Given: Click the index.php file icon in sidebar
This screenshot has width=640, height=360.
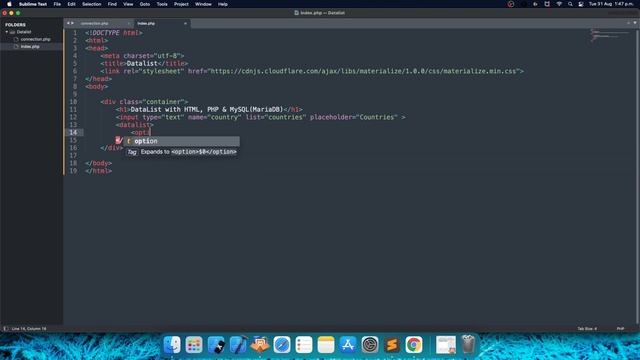Looking at the screenshot, I should point(16,47).
